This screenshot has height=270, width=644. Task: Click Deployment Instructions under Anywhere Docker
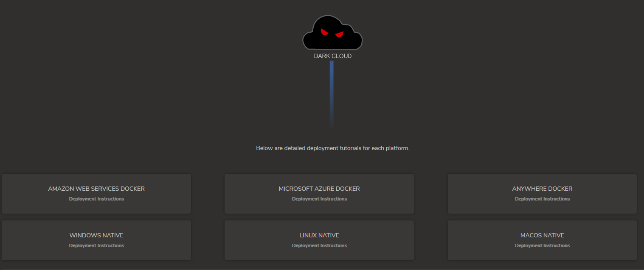tap(542, 199)
